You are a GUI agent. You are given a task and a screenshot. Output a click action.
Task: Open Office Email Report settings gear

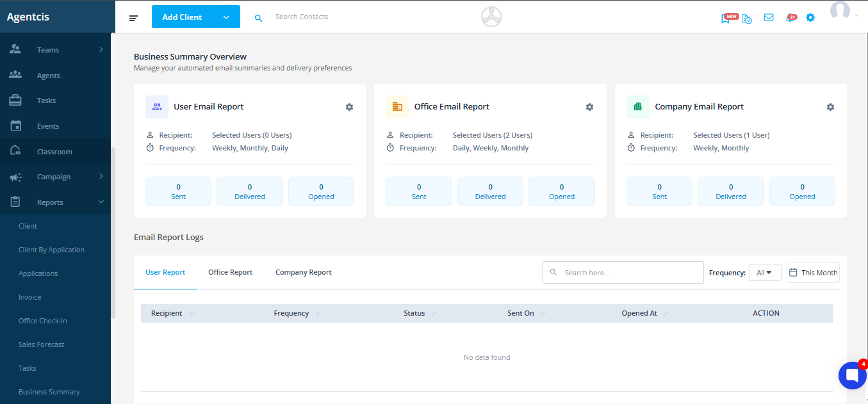pyautogui.click(x=589, y=107)
